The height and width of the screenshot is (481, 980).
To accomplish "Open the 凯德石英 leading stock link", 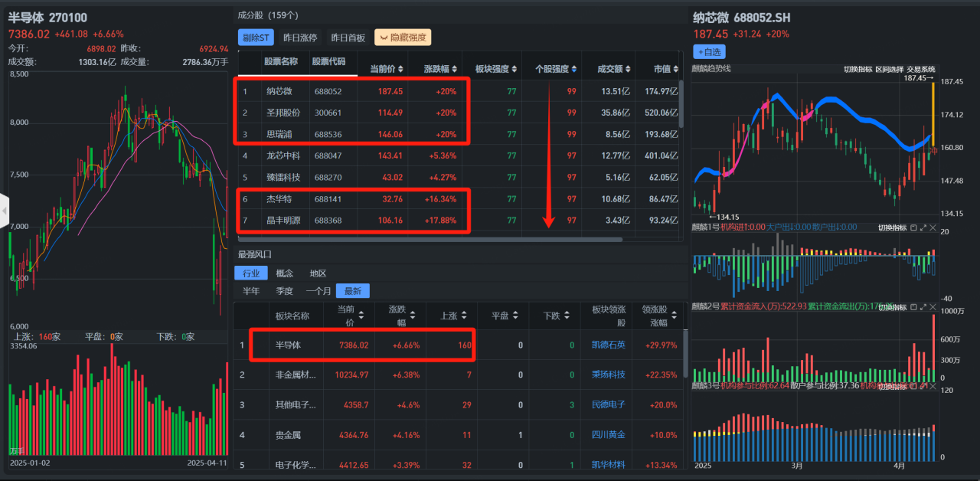I will pos(609,345).
